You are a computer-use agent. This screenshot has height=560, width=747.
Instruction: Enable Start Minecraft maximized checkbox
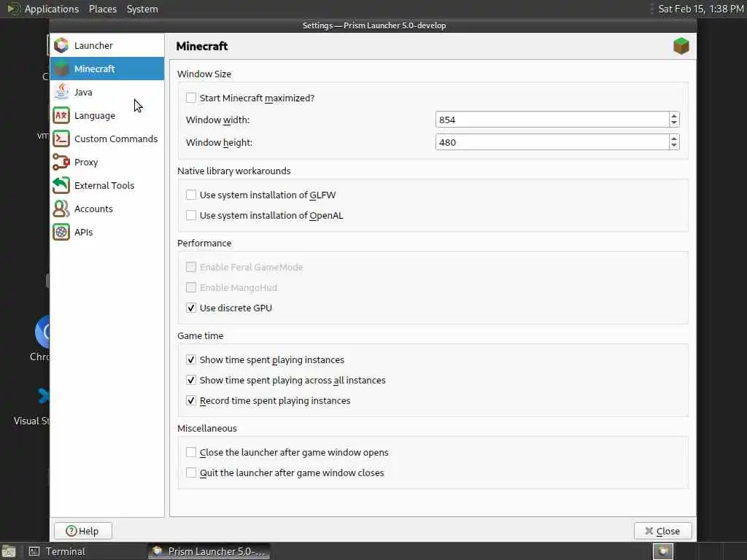click(x=191, y=98)
